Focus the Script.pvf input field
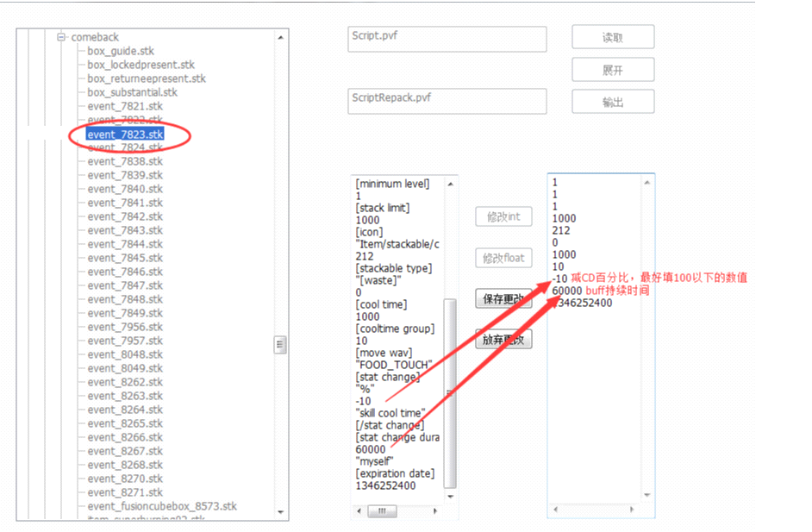The width and height of the screenshot is (812, 532). point(447,40)
